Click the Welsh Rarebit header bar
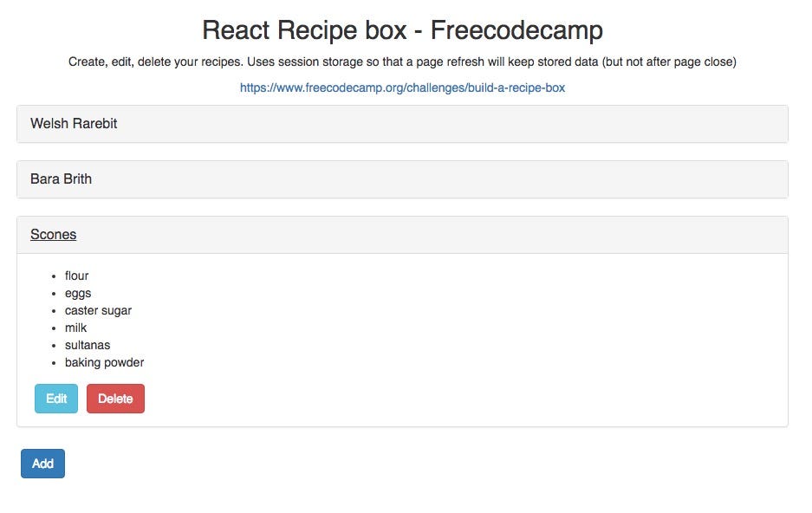The width and height of the screenshot is (812, 513). pyautogui.click(x=401, y=123)
